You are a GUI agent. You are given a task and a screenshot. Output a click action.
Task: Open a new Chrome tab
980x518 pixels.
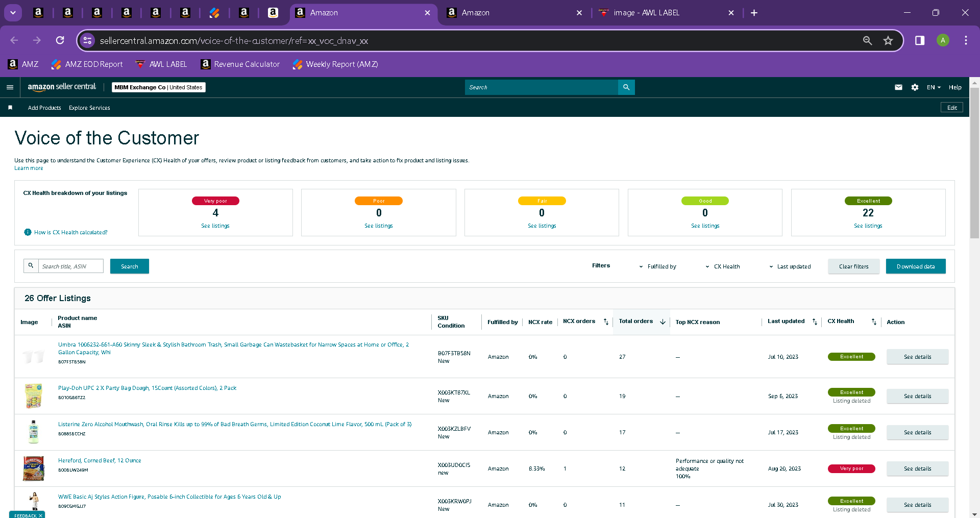754,13
